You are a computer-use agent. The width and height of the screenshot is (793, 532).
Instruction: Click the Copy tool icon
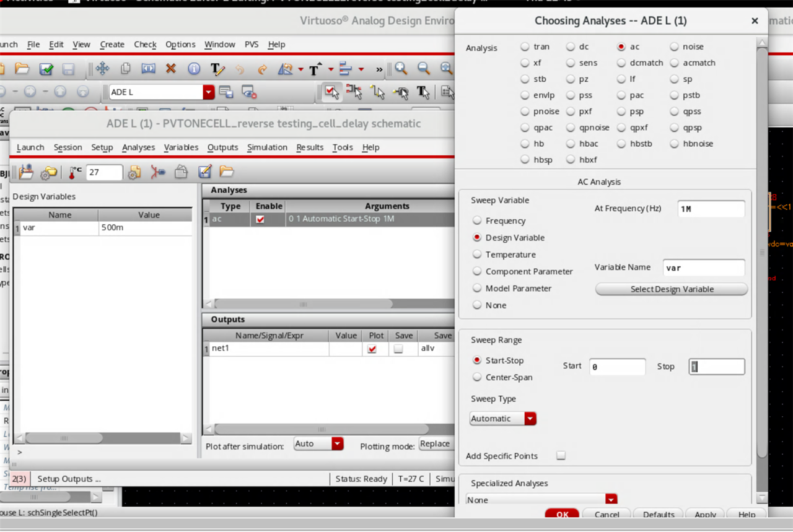pos(126,69)
